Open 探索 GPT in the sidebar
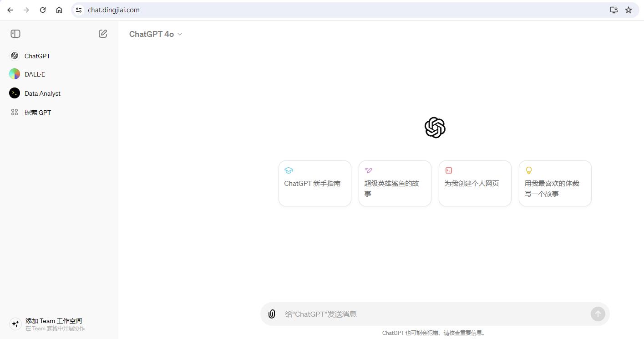 coord(37,113)
